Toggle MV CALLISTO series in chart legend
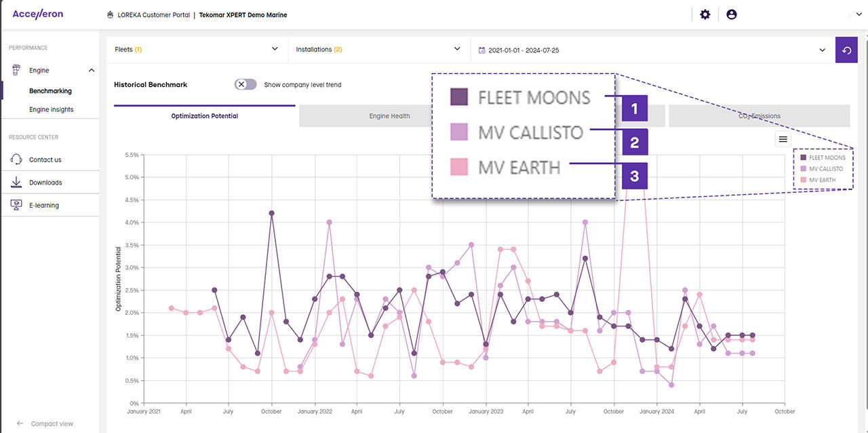The height and width of the screenshot is (433, 868). pyautogui.click(x=822, y=168)
